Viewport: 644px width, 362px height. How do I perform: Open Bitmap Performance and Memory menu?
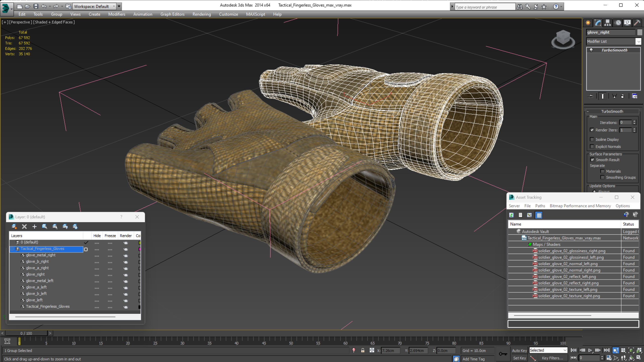[x=580, y=206]
